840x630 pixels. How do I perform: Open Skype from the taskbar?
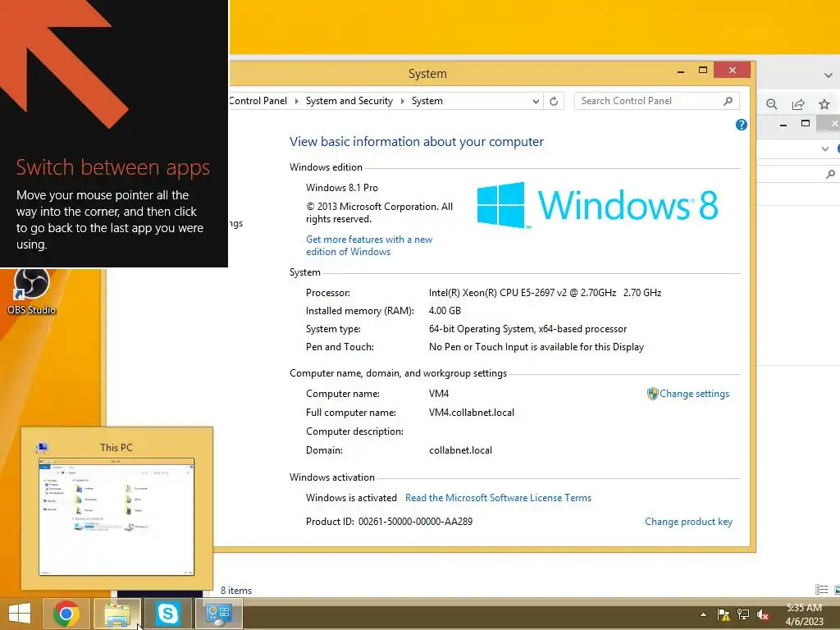pos(167,614)
